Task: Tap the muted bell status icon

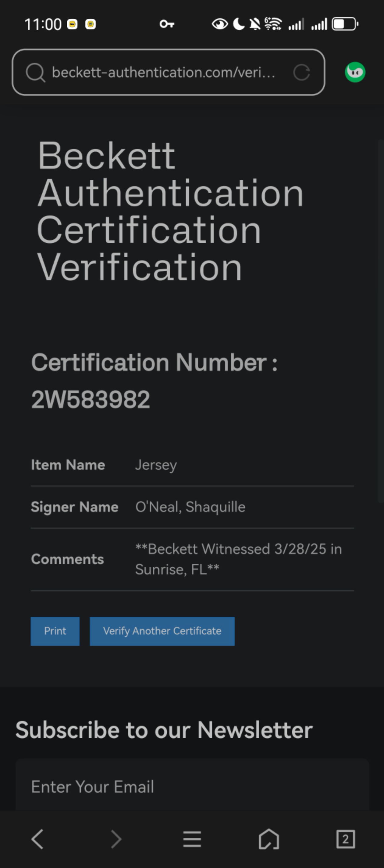Action: point(255,24)
